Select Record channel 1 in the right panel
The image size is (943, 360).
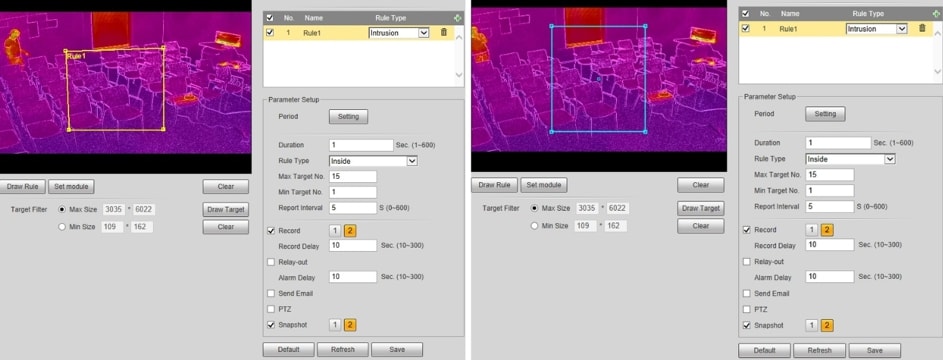click(x=811, y=230)
